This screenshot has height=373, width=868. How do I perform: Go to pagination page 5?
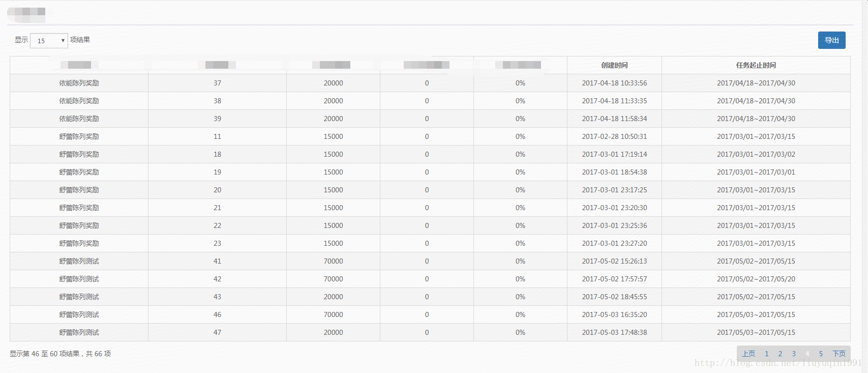pos(821,354)
